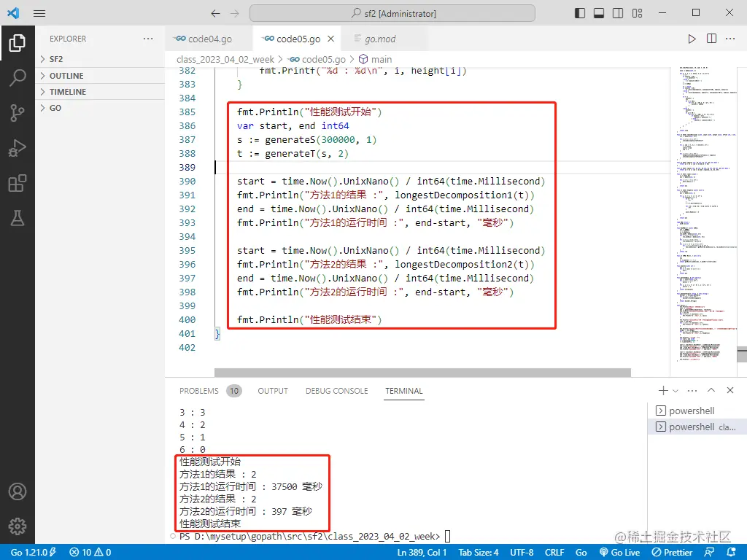Split the editor to the right

tap(711, 39)
